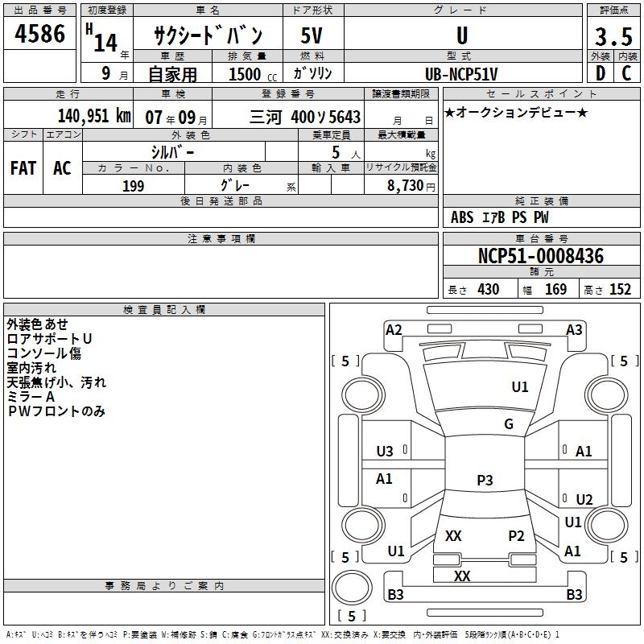Click the lot number 4586

coord(39,34)
